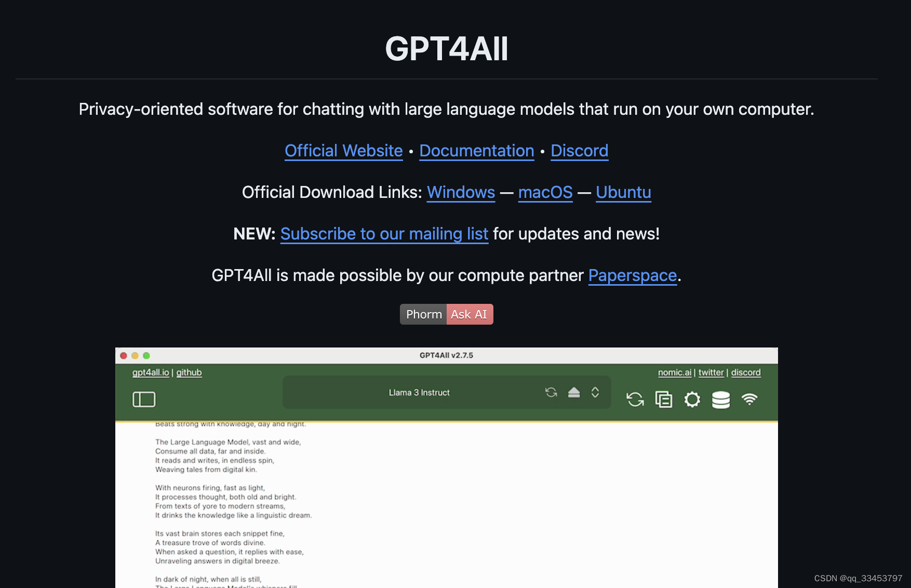Open the Official Website link

(x=344, y=151)
